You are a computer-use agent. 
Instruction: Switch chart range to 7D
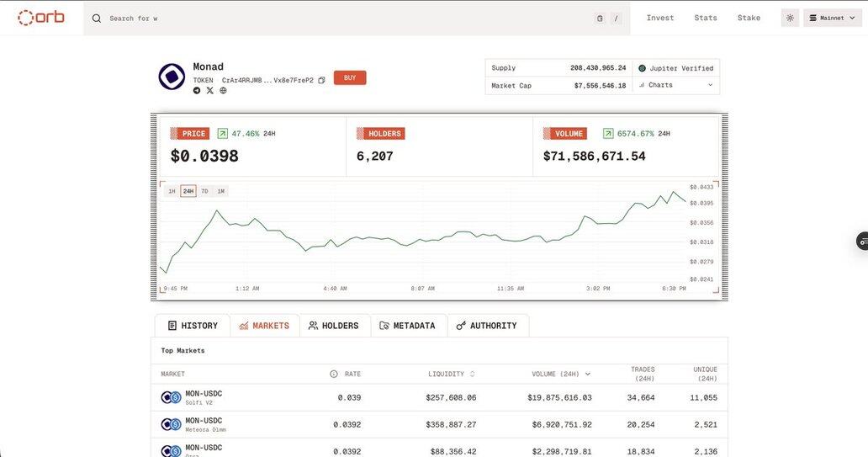pos(204,191)
